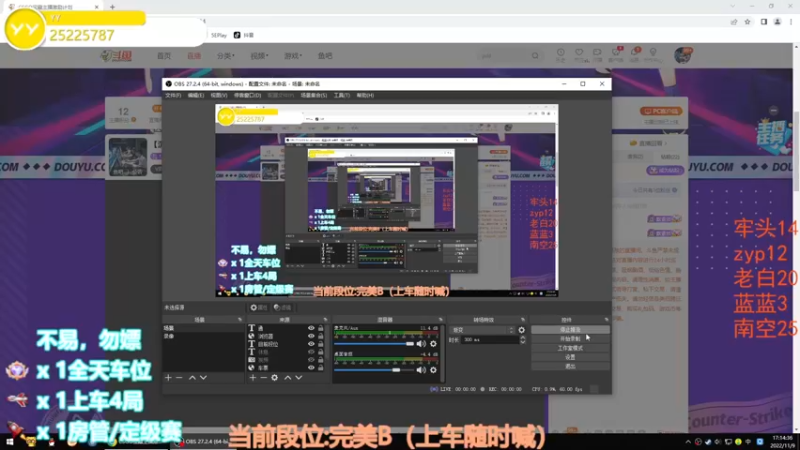Open source properties gear in Sources toolbar
Screen dimensions: 800x450
pos(274,378)
